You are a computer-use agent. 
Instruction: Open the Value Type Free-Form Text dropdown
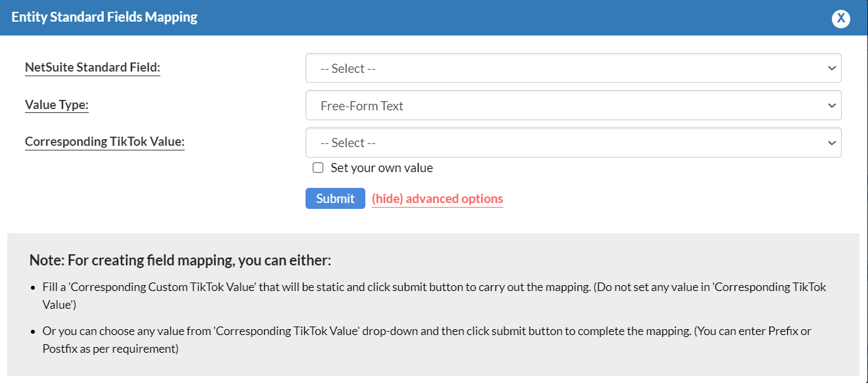click(572, 106)
